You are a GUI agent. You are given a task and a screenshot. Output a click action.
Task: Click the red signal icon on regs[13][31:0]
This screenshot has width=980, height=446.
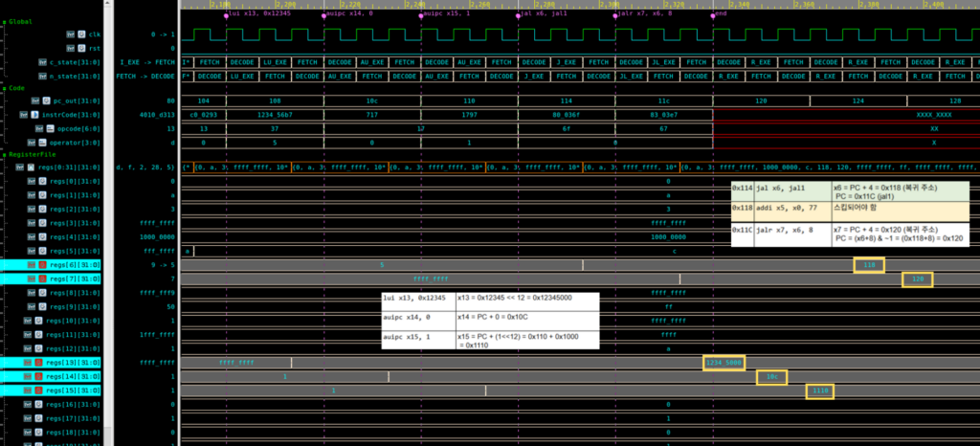click(38, 363)
